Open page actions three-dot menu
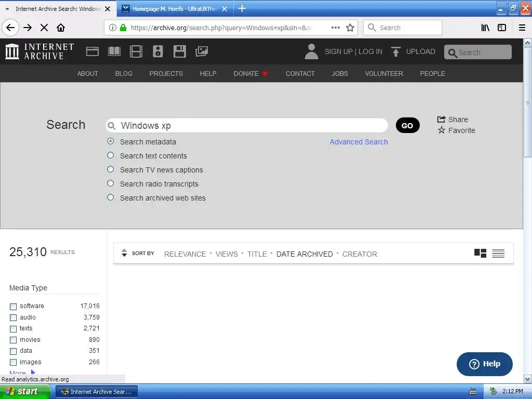This screenshot has height=399, width=532. point(335,28)
